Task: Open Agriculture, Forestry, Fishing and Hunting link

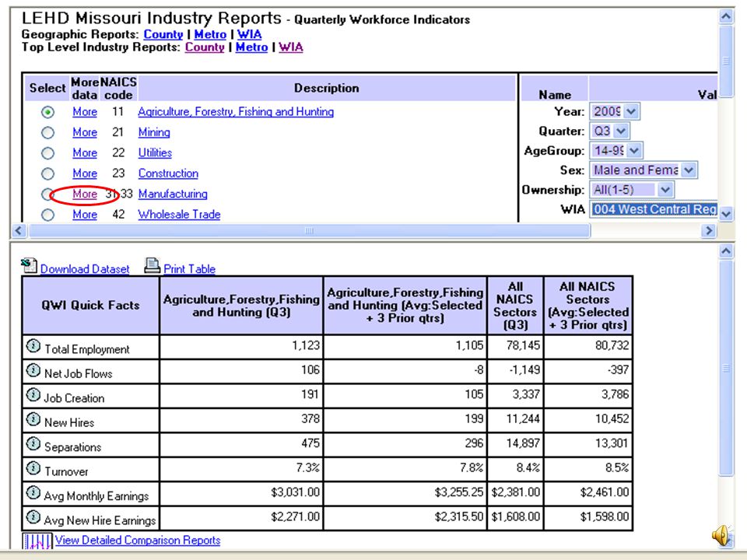Action: (x=236, y=112)
